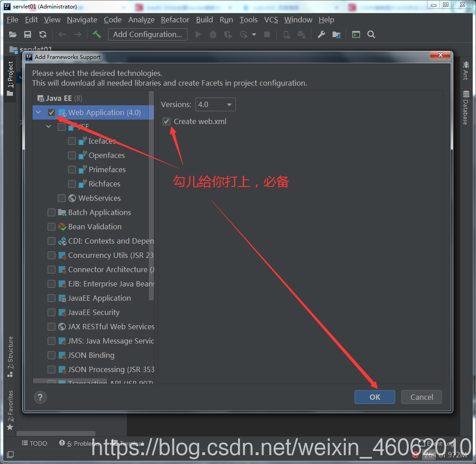The height and width of the screenshot is (464, 476).
Task: Check the Icefaces checkbox
Action: [x=72, y=141]
